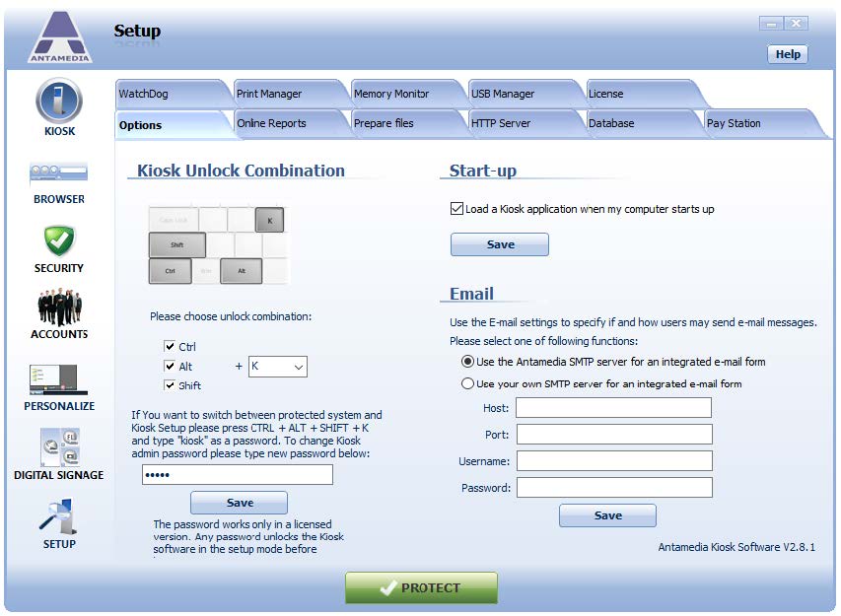This screenshot has height=616, width=841.
Task: Open the Security shield icon
Action: (59, 241)
